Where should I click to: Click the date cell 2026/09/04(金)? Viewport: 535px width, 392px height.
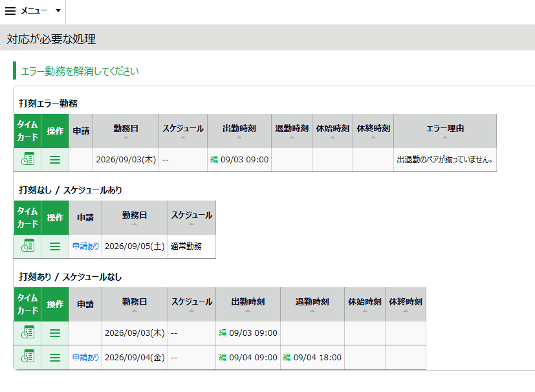click(x=135, y=357)
